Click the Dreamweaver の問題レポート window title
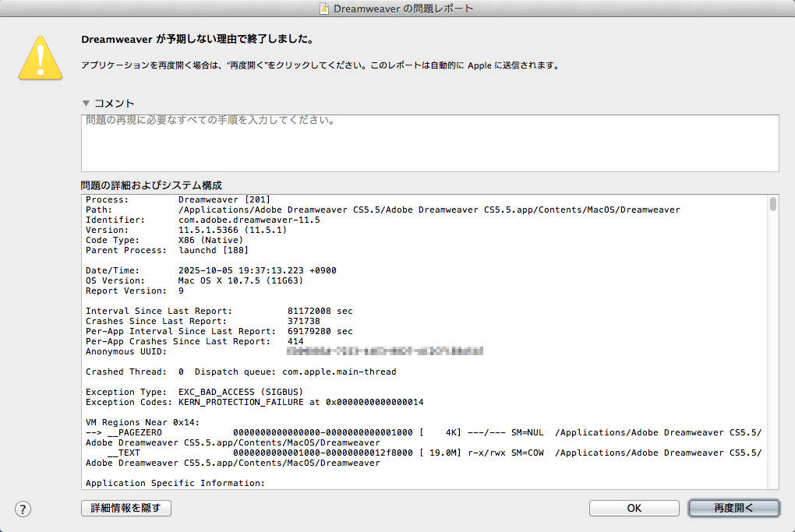This screenshot has width=795, height=532. pyautogui.click(x=403, y=9)
